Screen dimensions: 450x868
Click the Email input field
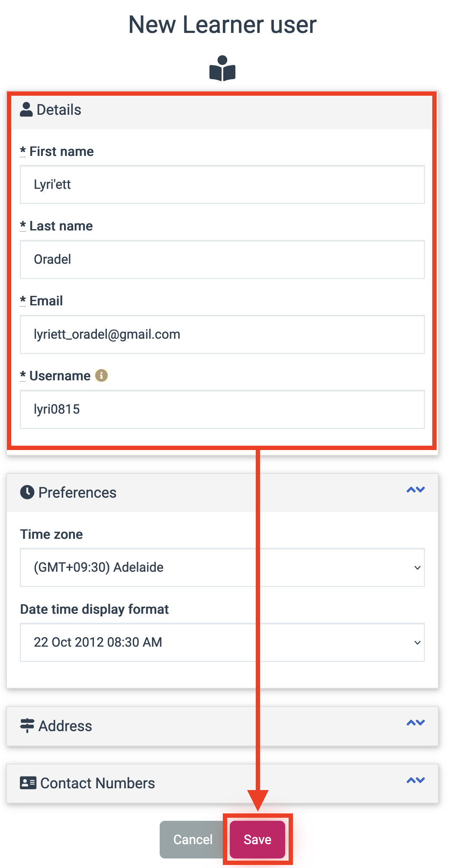coord(222,334)
